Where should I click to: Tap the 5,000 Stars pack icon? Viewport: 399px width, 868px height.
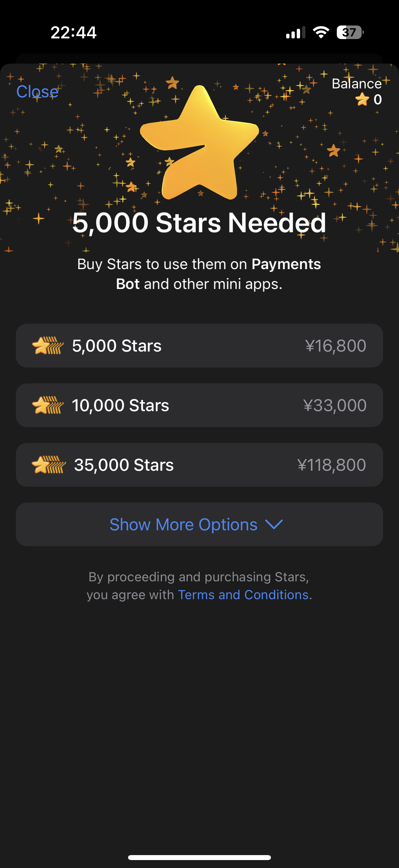click(47, 346)
